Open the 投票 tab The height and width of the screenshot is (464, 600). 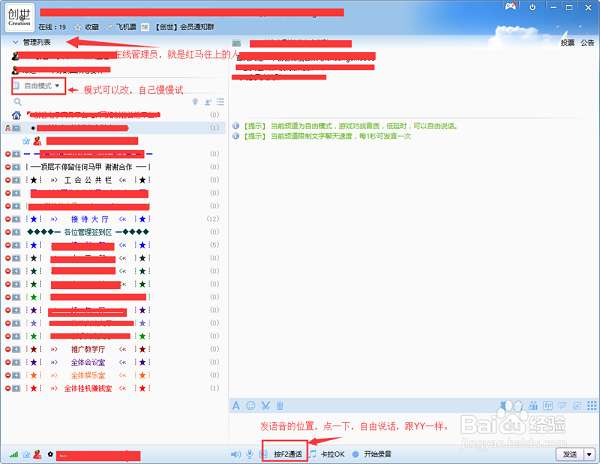568,43
